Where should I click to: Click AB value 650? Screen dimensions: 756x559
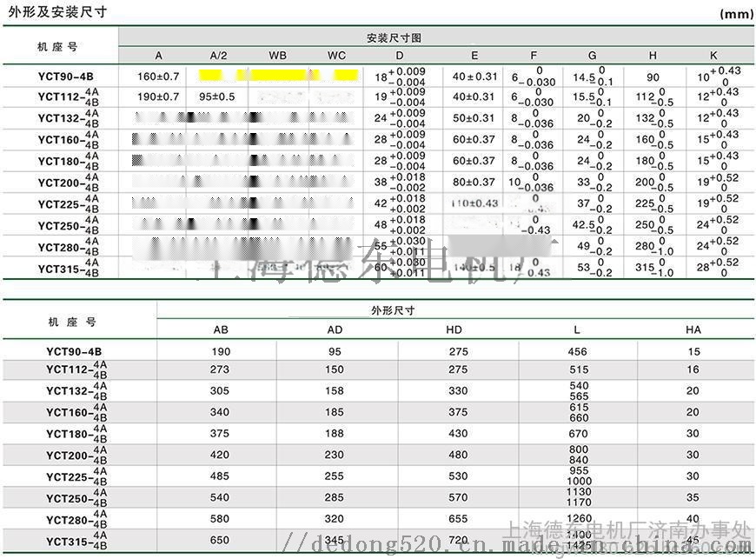(219, 540)
